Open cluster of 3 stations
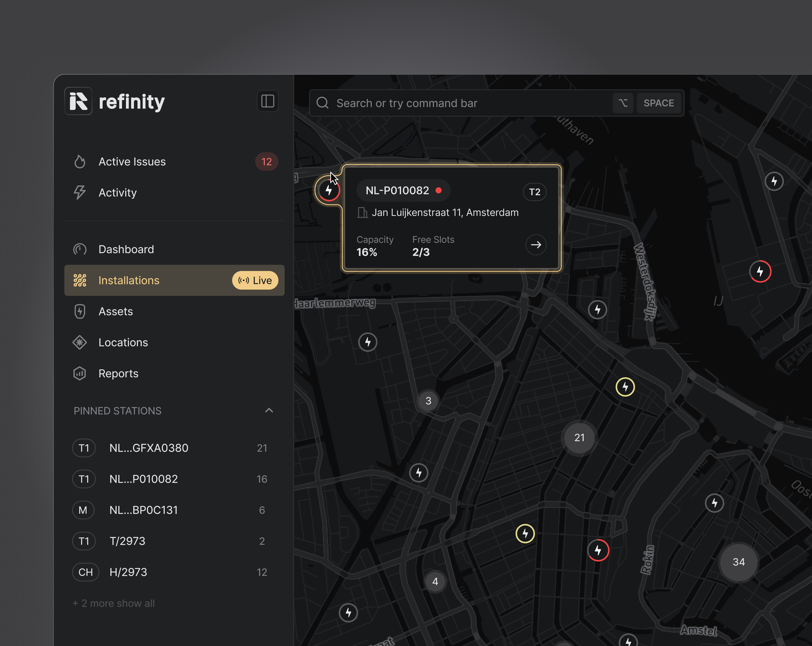Image resolution: width=812 pixels, height=646 pixels. click(x=428, y=401)
